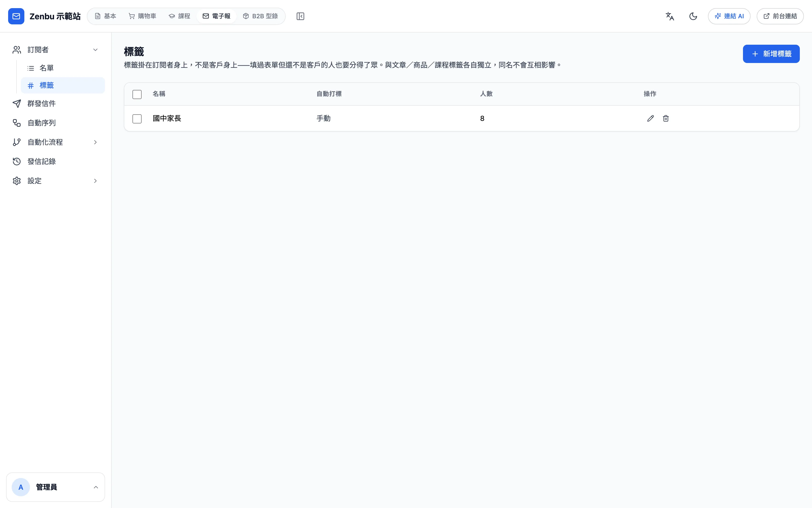This screenshot has width=812, height=508.
Task: Tick the select-all checkbox in the table header
Action: pos(137,94)
